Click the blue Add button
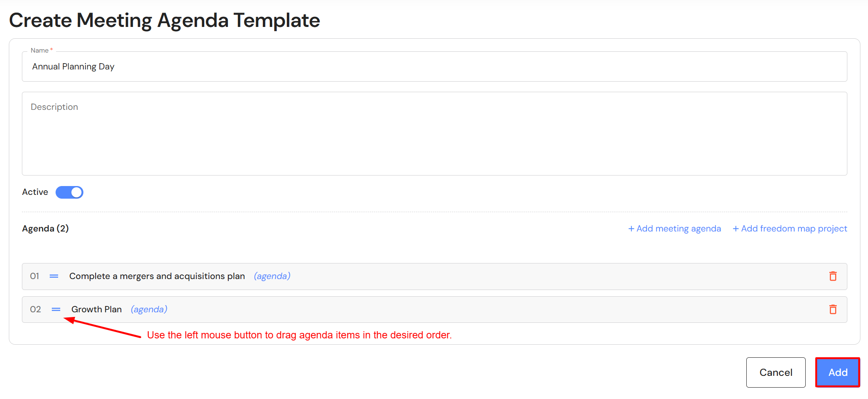Image resolution: width=868 pixels, height=399 pixels. coord(837,372)
